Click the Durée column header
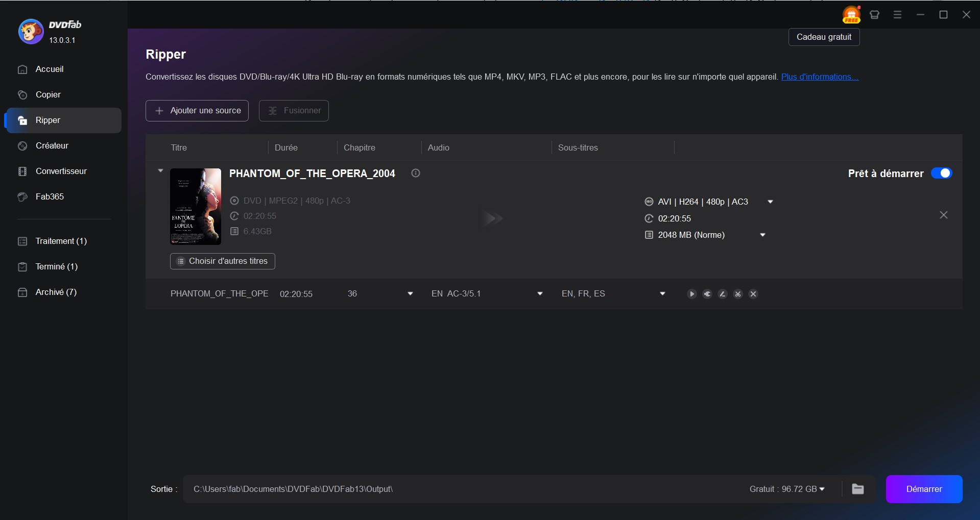Viewport: 980px width, 520px height. point(286,147)
